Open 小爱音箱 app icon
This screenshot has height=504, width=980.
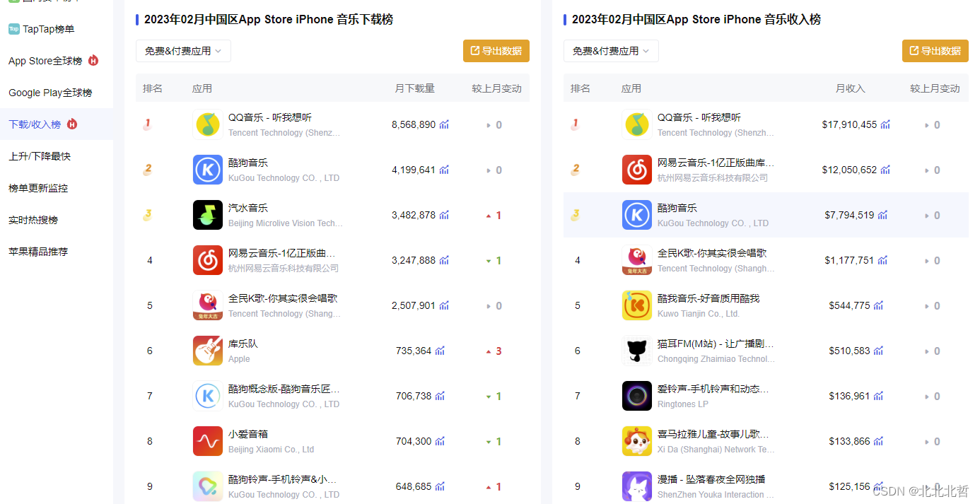[208, 441]
